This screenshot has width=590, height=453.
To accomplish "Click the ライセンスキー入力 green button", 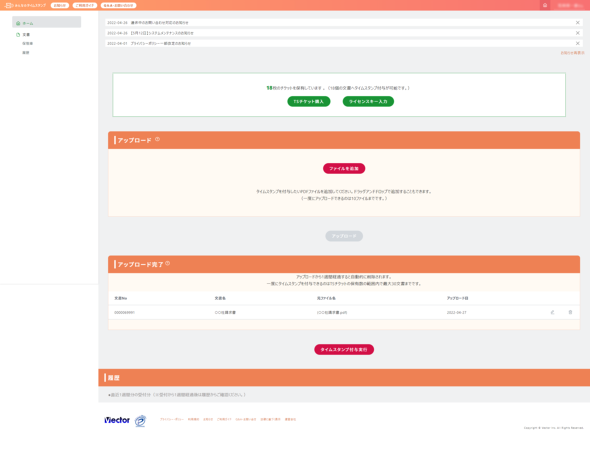I will [x=368, y=102].
